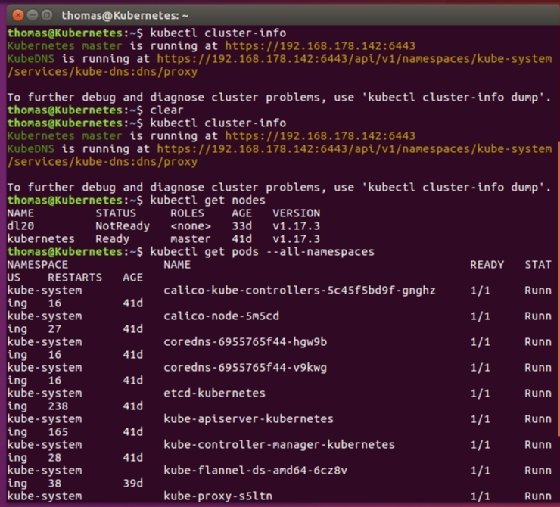Click the 'Ready' status of kubernetes node
The width and height of the screenshot is (560, 507).
tap(112, 239)
